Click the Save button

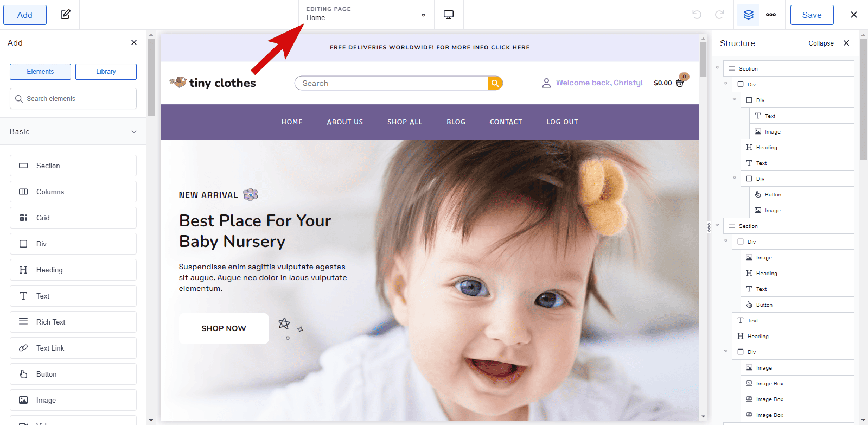tap(812, 15)
